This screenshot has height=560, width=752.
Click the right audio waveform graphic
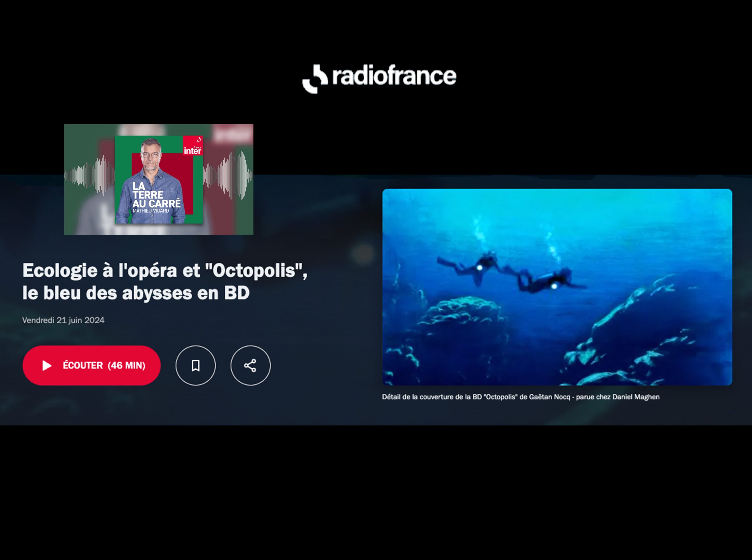click(x=228, y=176)
